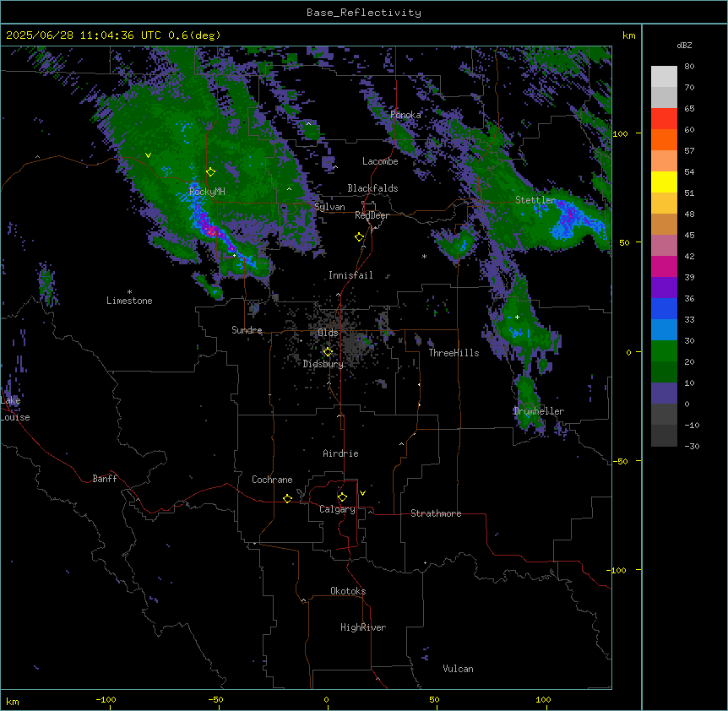Click the yellow diamond marker above Calgary label

[342, 497]
